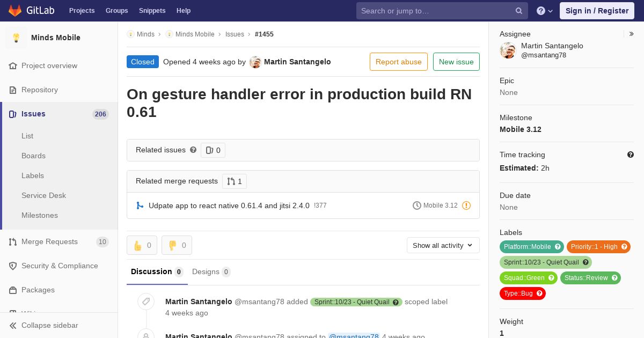Image resolution: width=644 pixels, height=338 pixels.
Task: Click the Type::Bug label help icon
Action: point(539,293)
